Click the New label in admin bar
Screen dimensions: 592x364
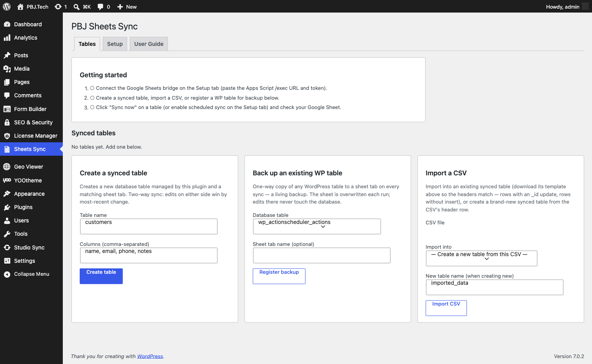[132, 7]
